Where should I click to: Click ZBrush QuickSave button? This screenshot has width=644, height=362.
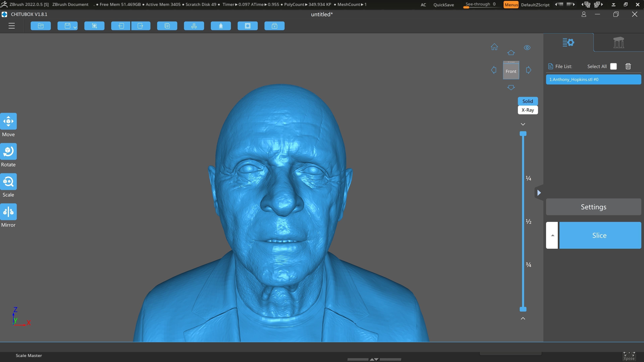(x=443, y=5)
